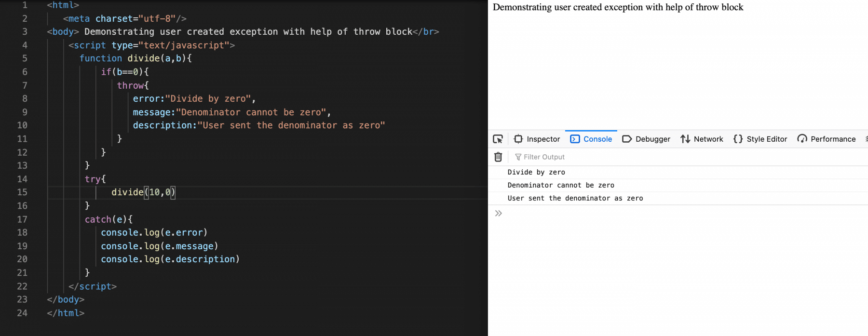The height and width of the screenshot is (336, 868).
Task: Open the Network tab
Action: [x=702, y=139]
